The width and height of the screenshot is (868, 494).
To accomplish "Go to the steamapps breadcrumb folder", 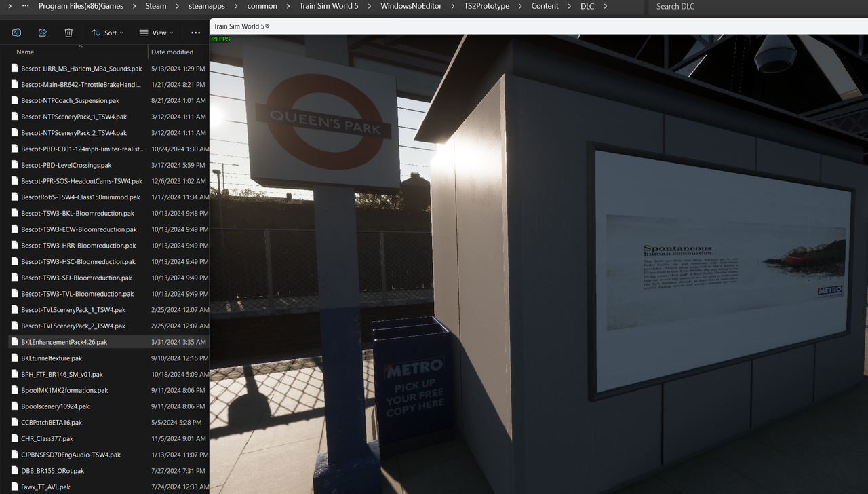I will [208, 6].
